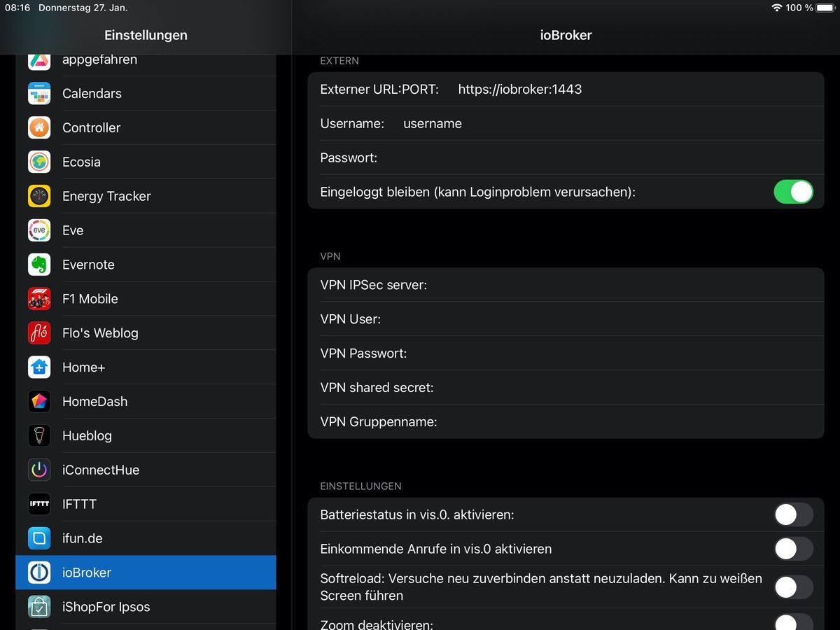Disable the Eingeloggt bleiben switch
840x630 pixels.
coord(793,192)
